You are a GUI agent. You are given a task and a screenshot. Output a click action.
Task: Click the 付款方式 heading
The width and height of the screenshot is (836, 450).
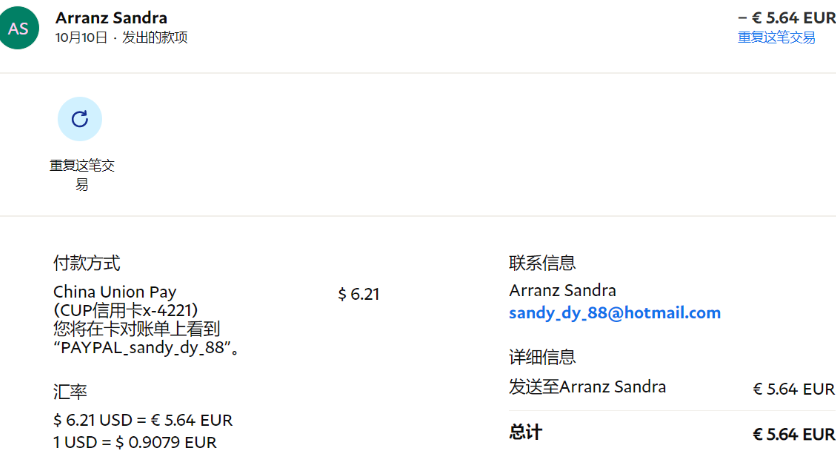coord(87,263)
